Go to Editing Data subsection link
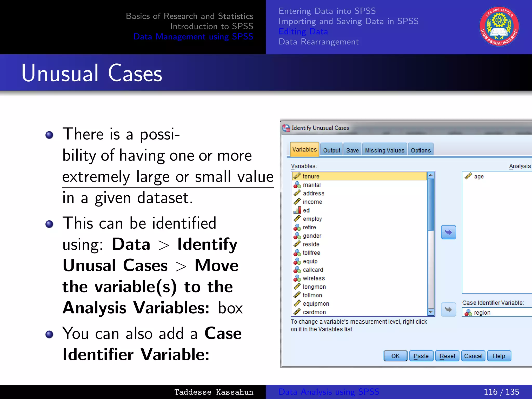 [x=303, y=31]
